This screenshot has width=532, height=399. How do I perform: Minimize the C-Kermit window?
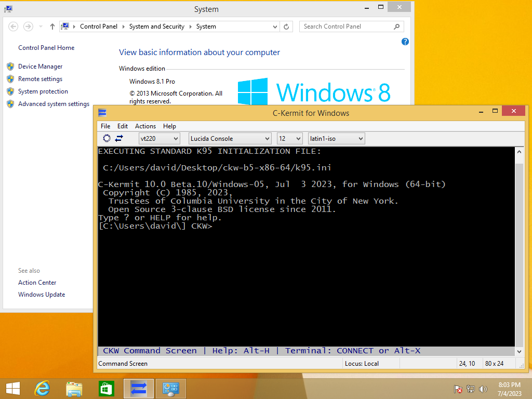481,111
